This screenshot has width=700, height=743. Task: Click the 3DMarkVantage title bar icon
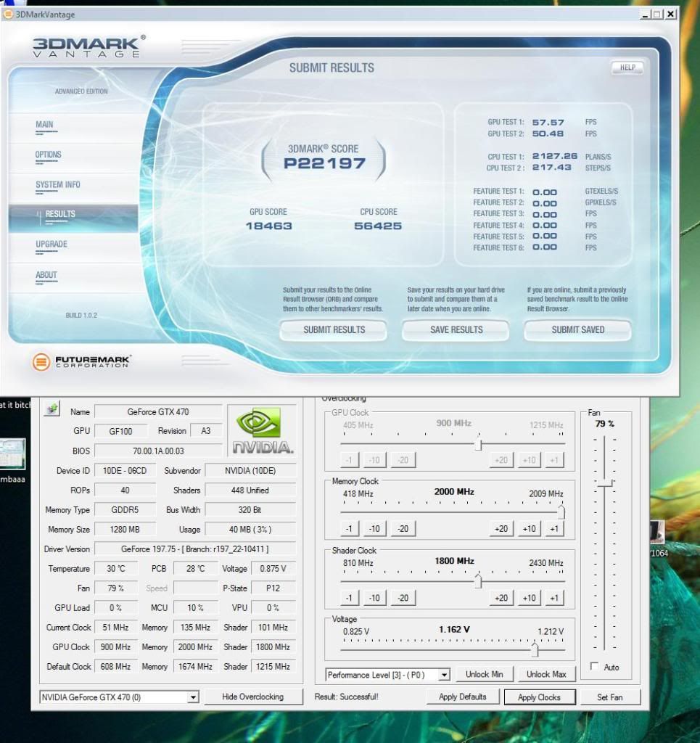(x=8, y=15)
